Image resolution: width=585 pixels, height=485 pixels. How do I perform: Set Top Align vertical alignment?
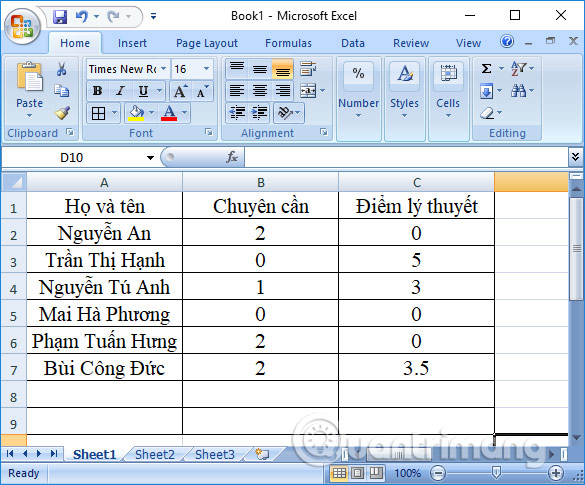coord(237,69)
